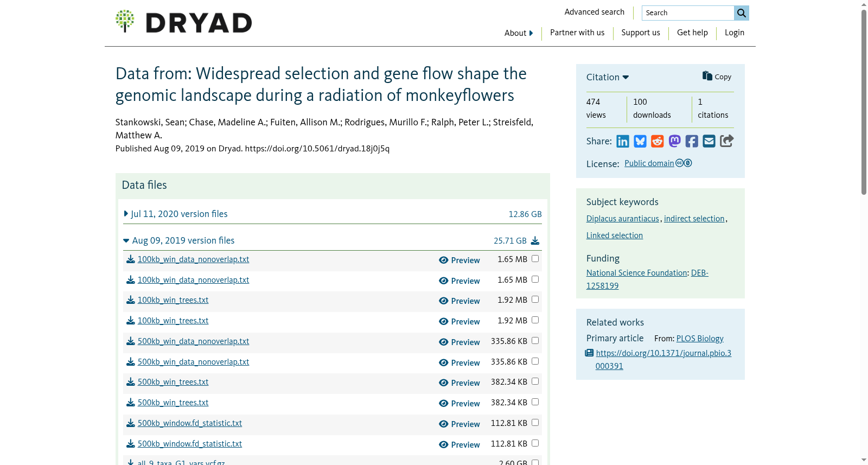Tick checkbox for first 100kb_win_trees.txt
This screenshot has height=465, width=868.
click(x=535, y=300)
